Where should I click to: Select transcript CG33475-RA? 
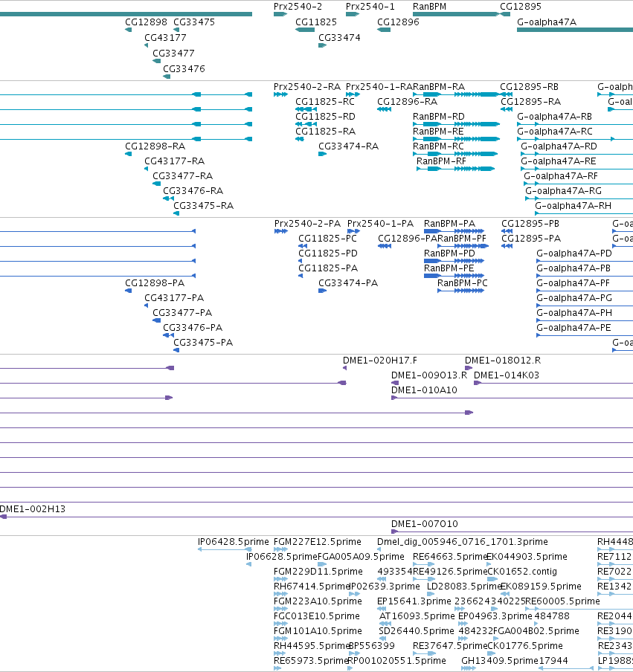coord(203,206)
